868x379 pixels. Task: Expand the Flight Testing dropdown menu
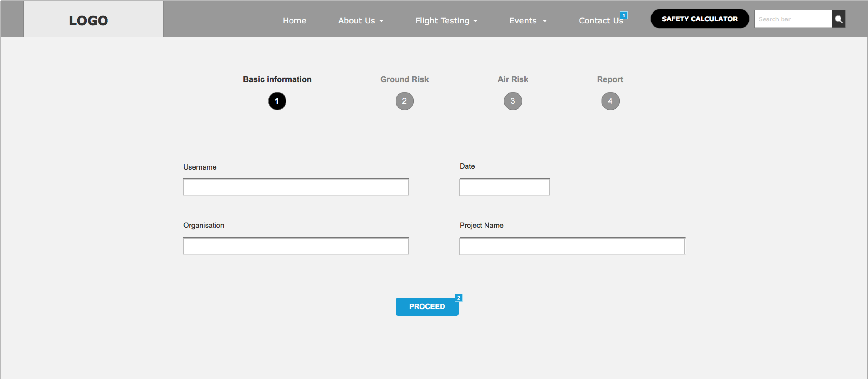click(x=446, y=21)
